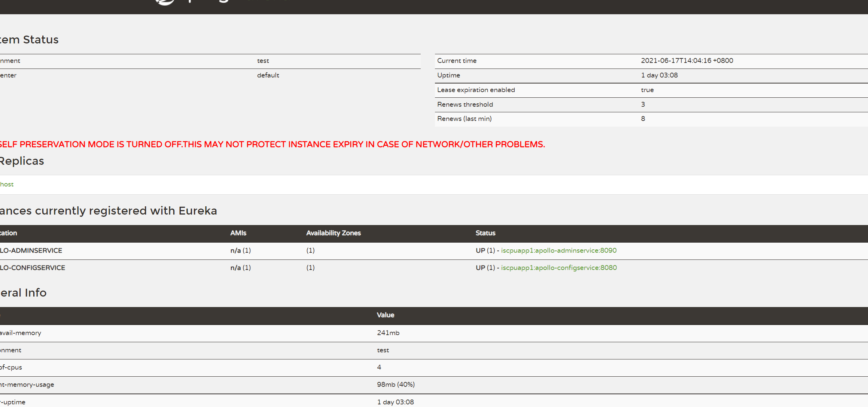Viewport: 868px width, 407px height.
Task: Click the Status column header
Action: point(485,233)
